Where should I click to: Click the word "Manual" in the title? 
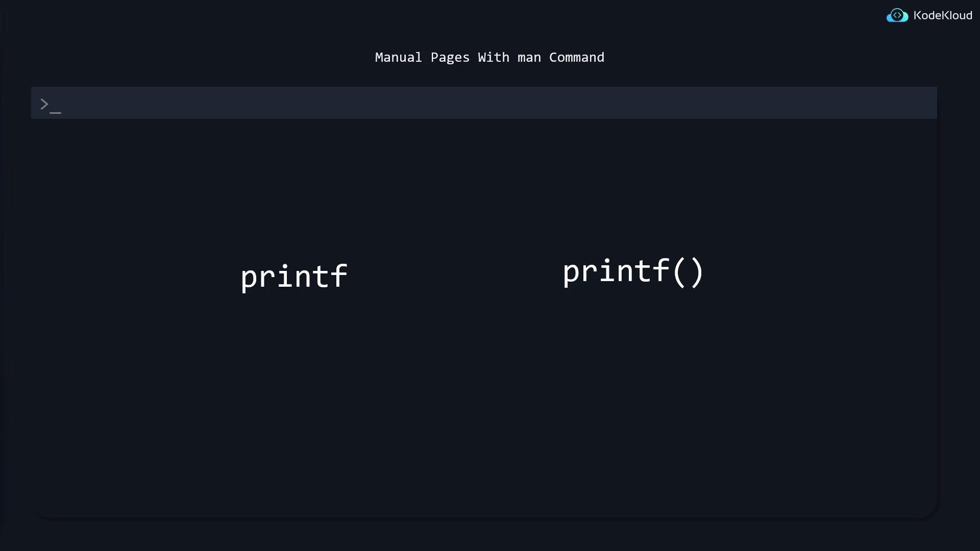coord(398,58)
